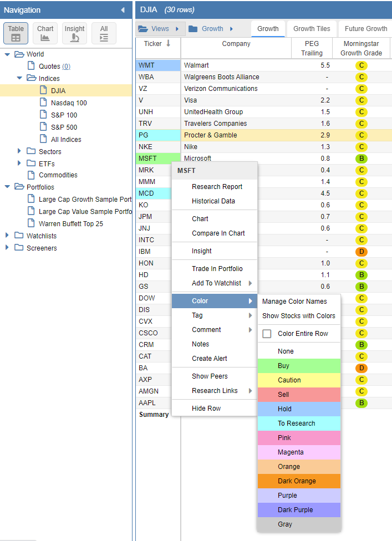This screenshot has height=541, width=392.
Task: Click the grade B badge in CRM row
Action: pyautogui.click(x=362, y=345)
